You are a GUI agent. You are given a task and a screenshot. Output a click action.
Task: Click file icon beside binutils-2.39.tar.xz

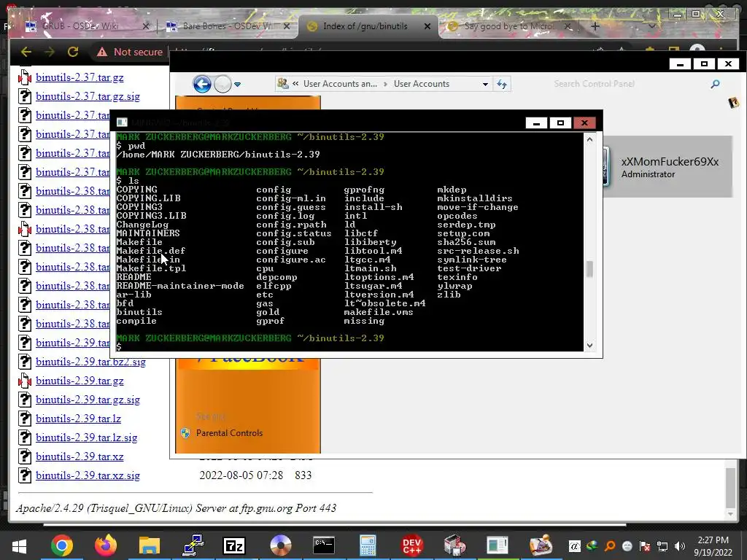coord(25,456)
